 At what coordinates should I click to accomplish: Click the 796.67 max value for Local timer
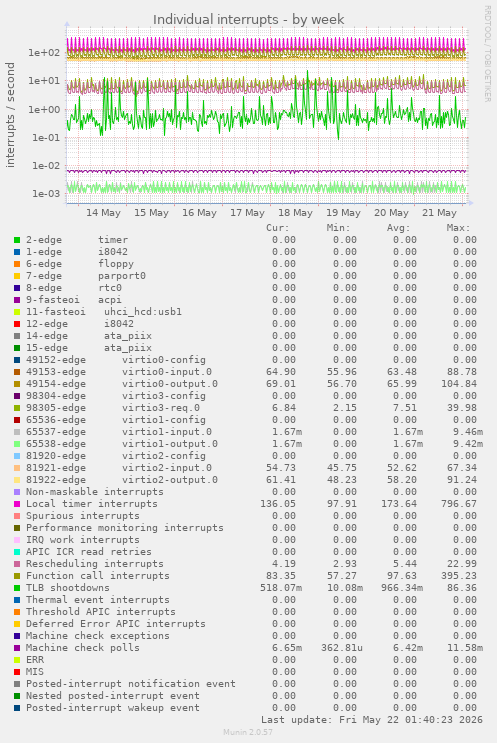[459, 504]
